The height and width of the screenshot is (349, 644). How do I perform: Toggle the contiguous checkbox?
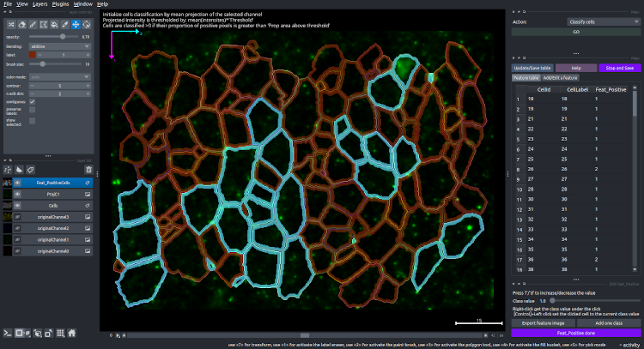click(x=33, y=101)
